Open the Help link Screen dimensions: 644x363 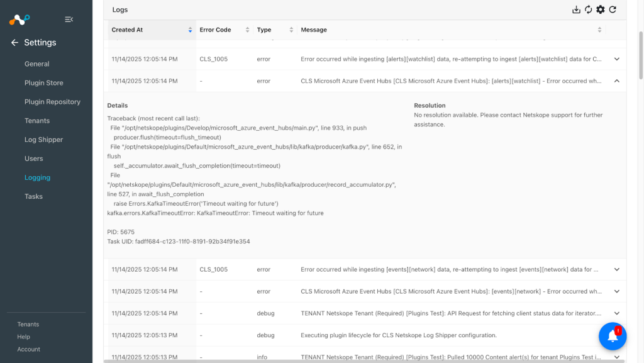pyautogui.click(x=24, y=337)
